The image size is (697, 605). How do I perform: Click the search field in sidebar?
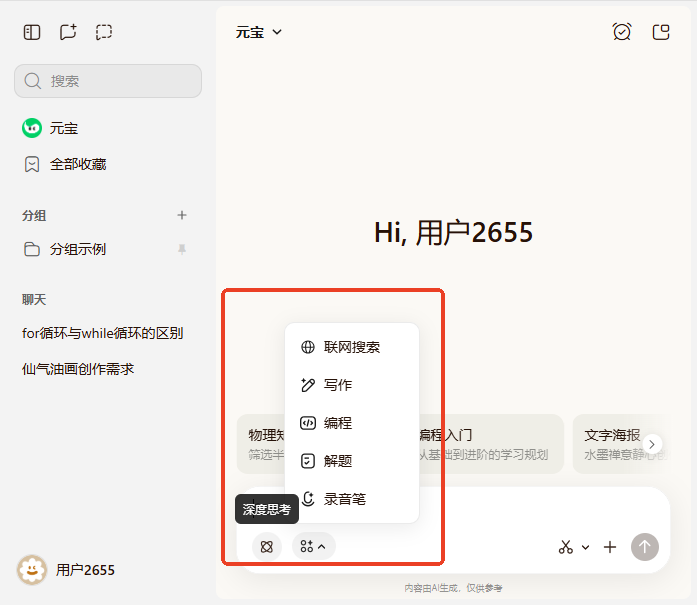[108, 81]
